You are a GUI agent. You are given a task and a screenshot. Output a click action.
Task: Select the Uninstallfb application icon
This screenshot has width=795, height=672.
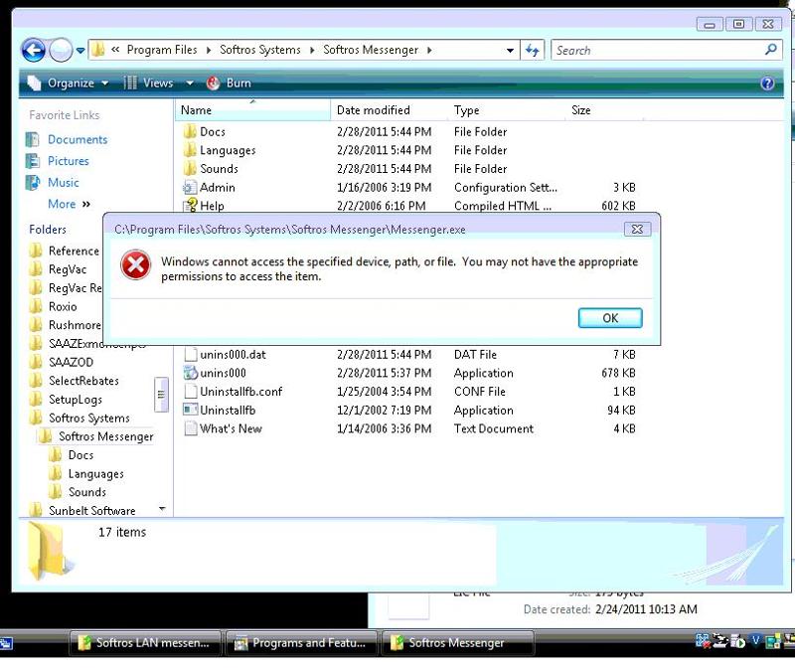tap(190, 410)
